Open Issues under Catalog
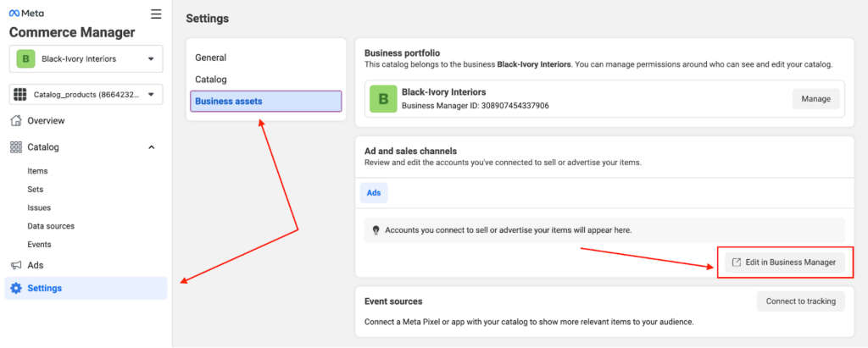868x348 pixels. pyautogui.click(x=39, y=207)
